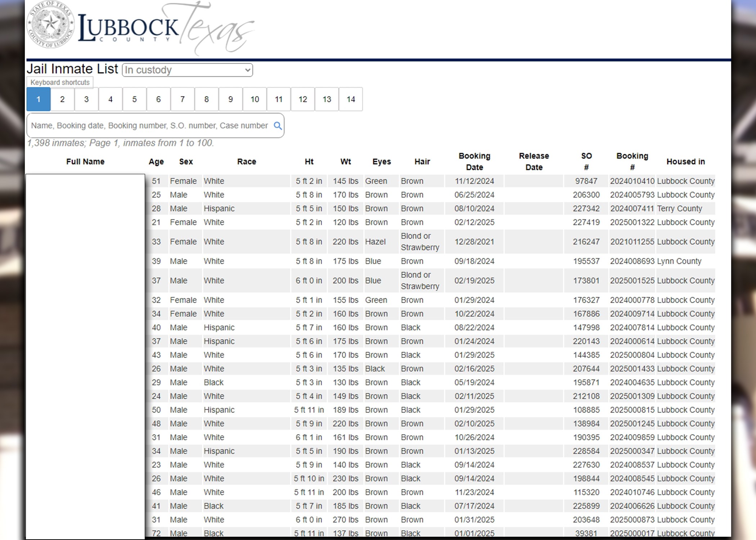
Task: Click the 270 lbs weight cell
Action: (x=346, y=519)
